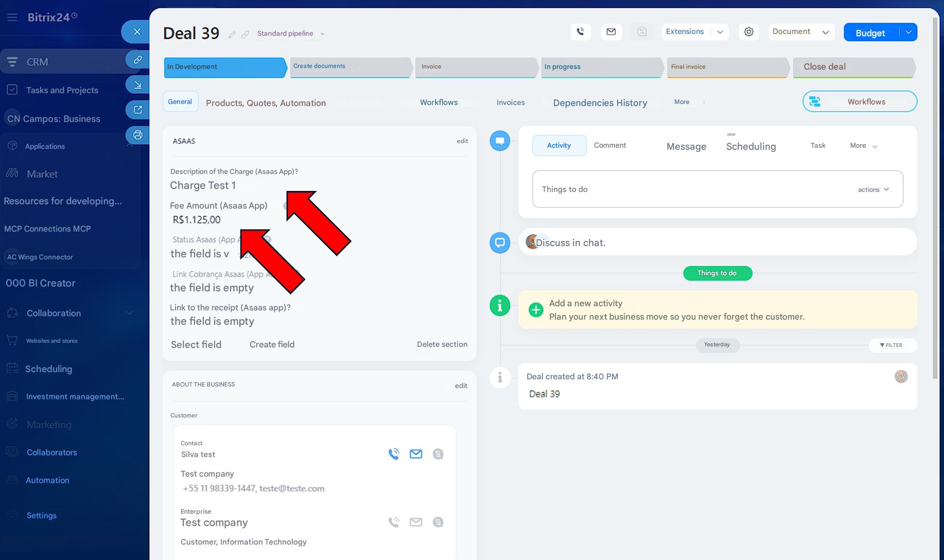Set deal stage to Final invoice
Screen dimensions: 944x560
727,67
